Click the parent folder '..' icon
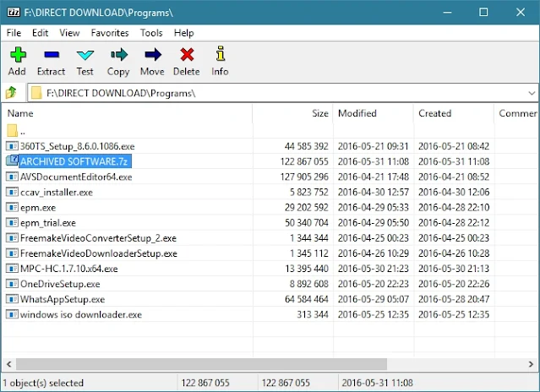Viewport: 540px width, 392px height. click(x=12, y=131)
